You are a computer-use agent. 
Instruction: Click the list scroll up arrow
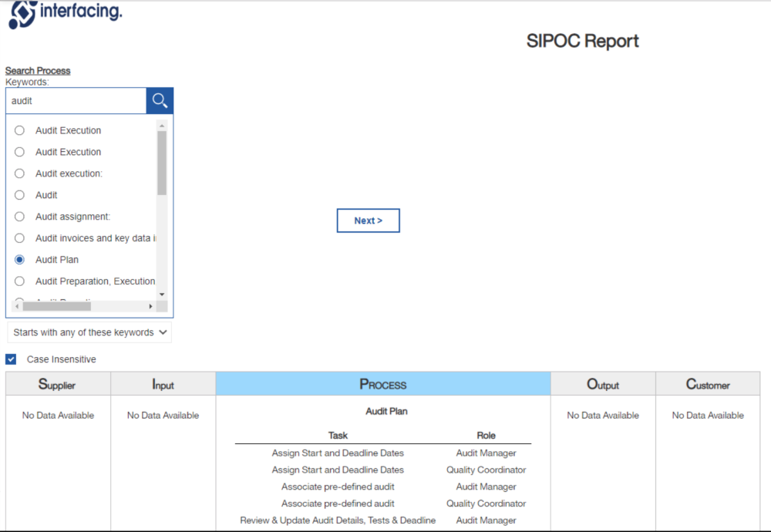[x=162, y=126]
